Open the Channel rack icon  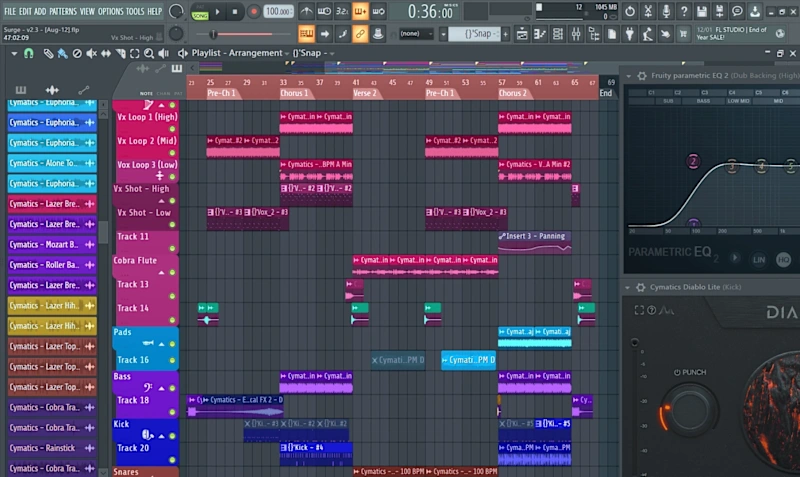point(558,34)
